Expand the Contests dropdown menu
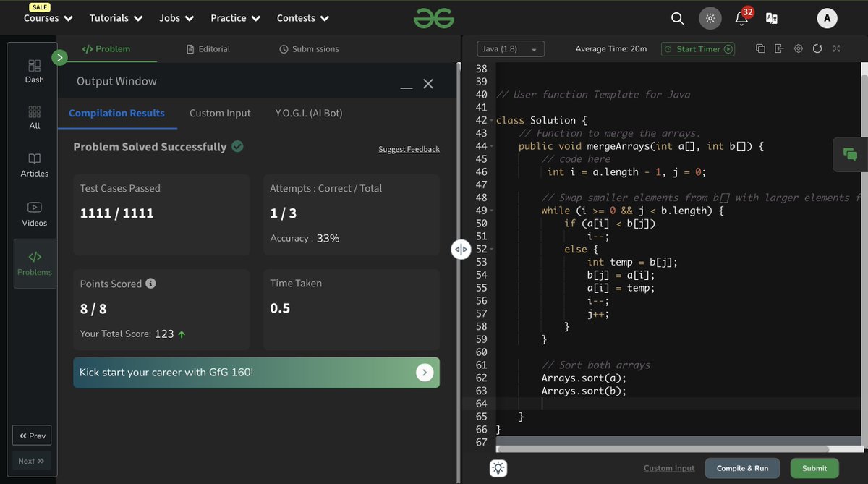The image size is (868, 484). (303, 18)
